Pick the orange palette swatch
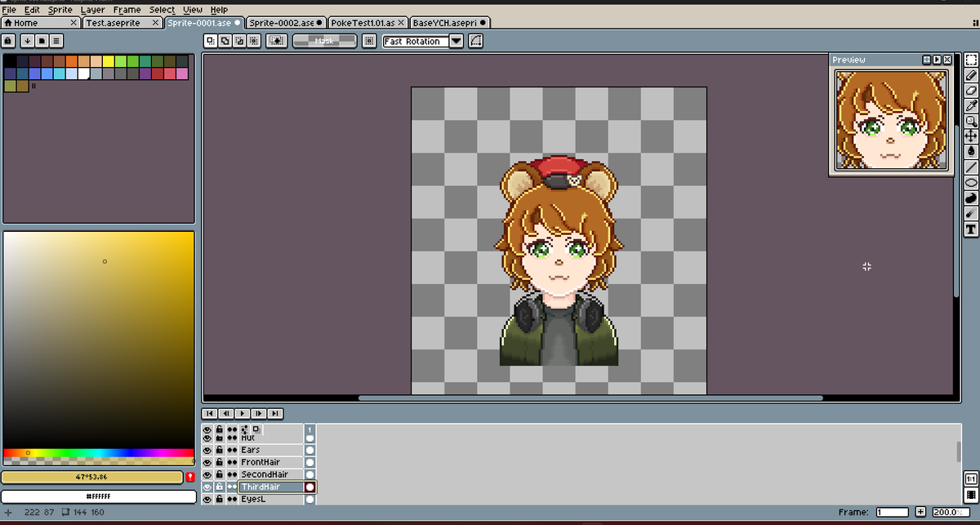The width and height of the screenshot is (980, 525). pos(71,61)
